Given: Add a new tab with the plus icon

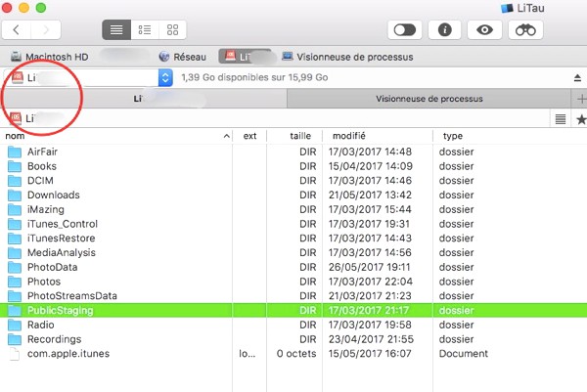Looking at the screenshot, I should point(580,99).
